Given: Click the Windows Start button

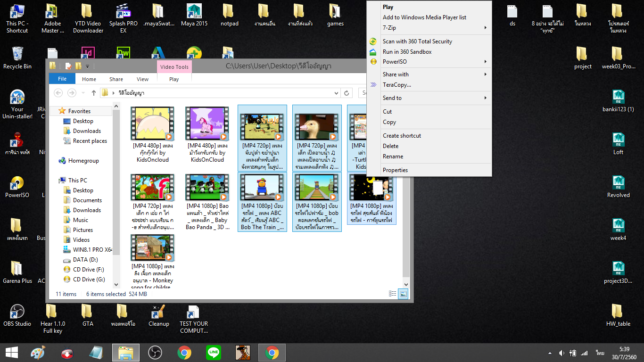Looking at the screenshot, I should pyautogui.click(x=11, y=353).
